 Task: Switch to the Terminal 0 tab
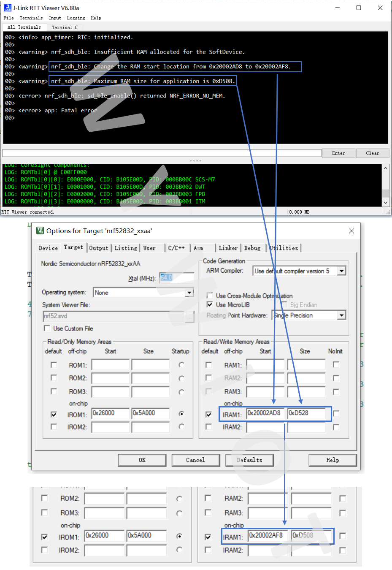(65, 27)
